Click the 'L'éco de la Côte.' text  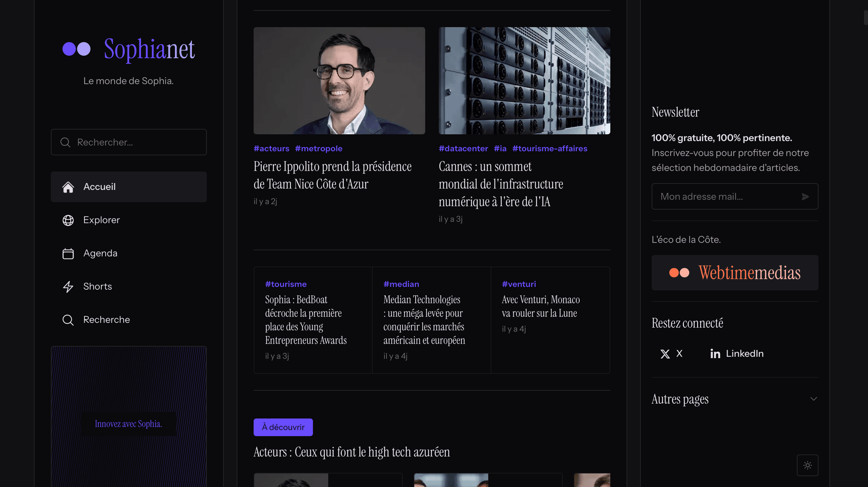pos(686,240)
